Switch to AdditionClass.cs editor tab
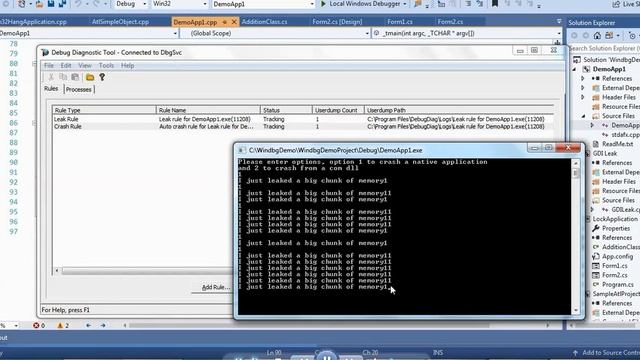The height and width of the screenshot is (360, 640). point(264,22)
